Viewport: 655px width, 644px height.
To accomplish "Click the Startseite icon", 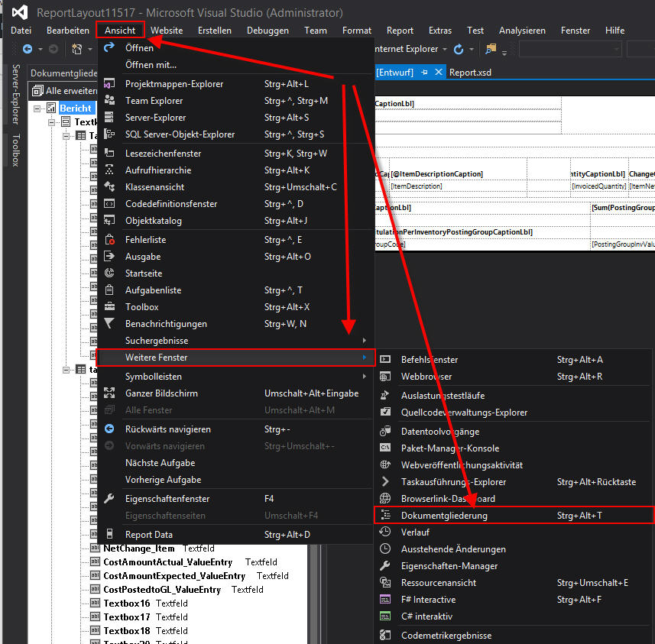I will (109, 273).
